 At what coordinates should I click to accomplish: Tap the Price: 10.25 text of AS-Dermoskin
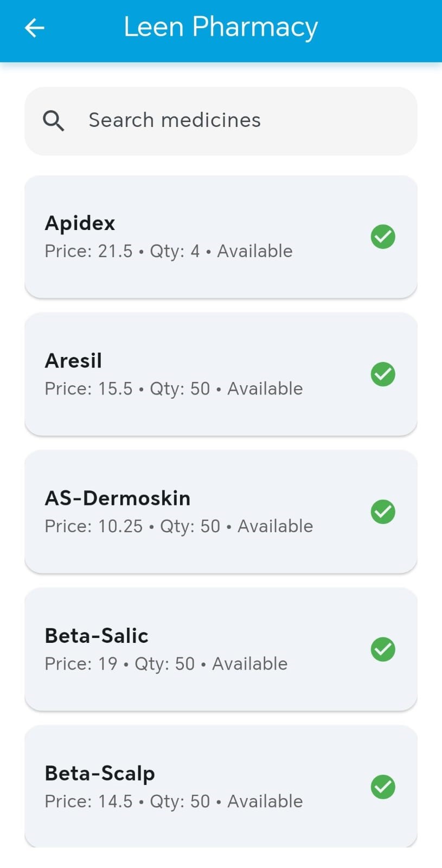pyautogui.click(x=94, y=526)
